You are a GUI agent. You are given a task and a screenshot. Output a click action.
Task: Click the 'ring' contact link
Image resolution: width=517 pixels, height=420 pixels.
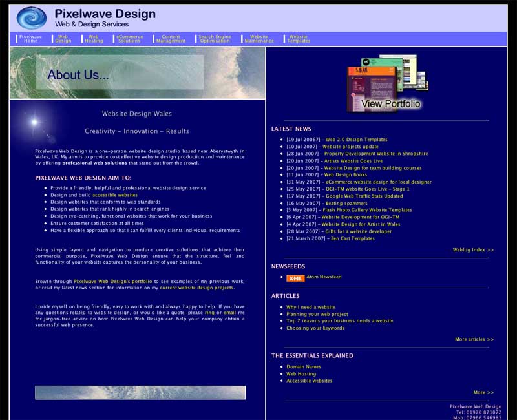click(x=209, y=313)
